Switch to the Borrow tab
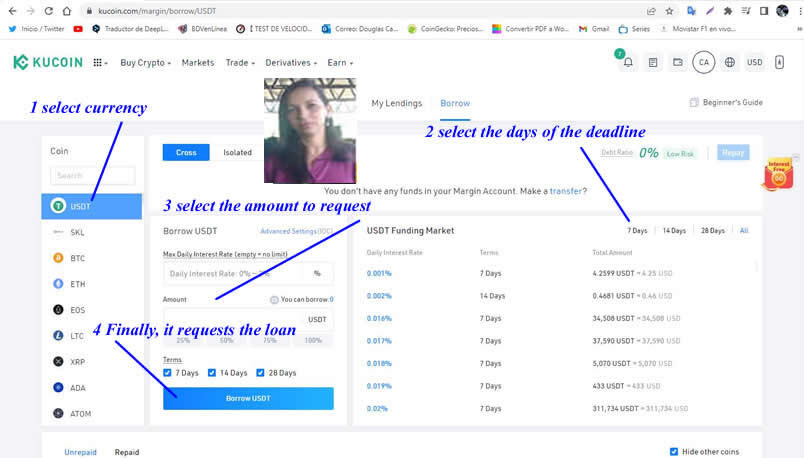Viewport: 804px width, 458px height. click(x=455, y=103)
